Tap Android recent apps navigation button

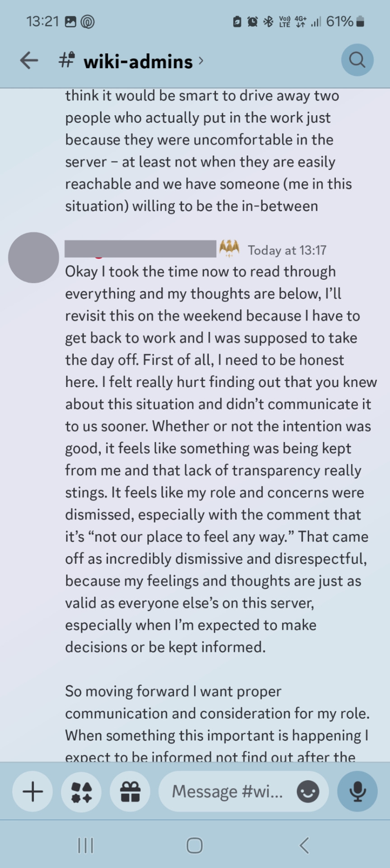85,845
